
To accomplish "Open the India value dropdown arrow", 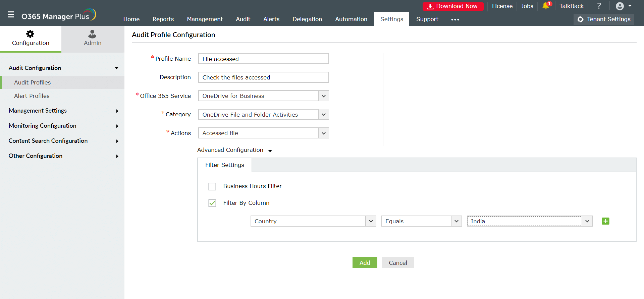I will click(587, 221).
